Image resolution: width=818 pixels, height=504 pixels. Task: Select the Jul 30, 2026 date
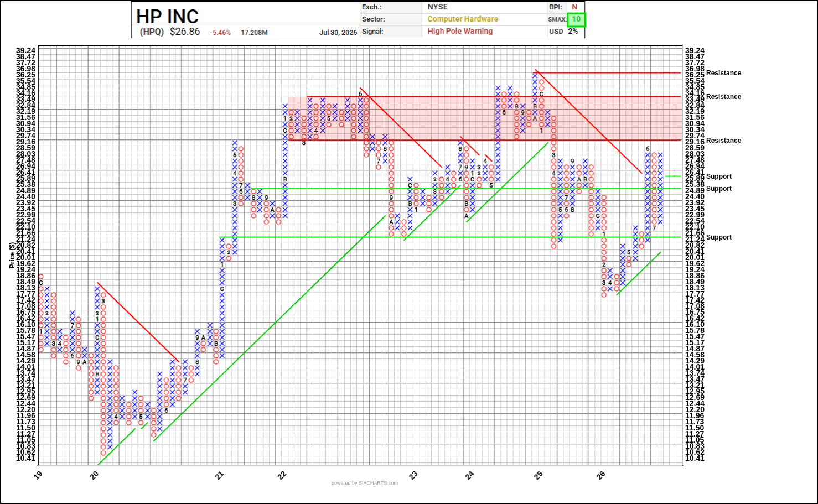tap(338, 32)
